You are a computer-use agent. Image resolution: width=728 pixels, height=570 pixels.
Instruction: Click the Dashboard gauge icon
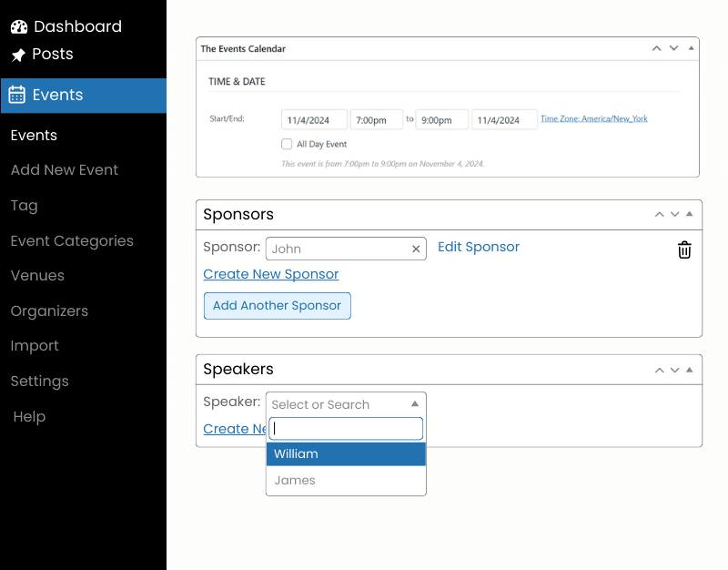(x=19, y=27)
